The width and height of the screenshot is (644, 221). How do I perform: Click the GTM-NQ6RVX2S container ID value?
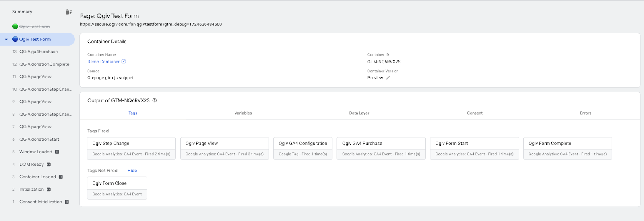[x=384, y=62]
